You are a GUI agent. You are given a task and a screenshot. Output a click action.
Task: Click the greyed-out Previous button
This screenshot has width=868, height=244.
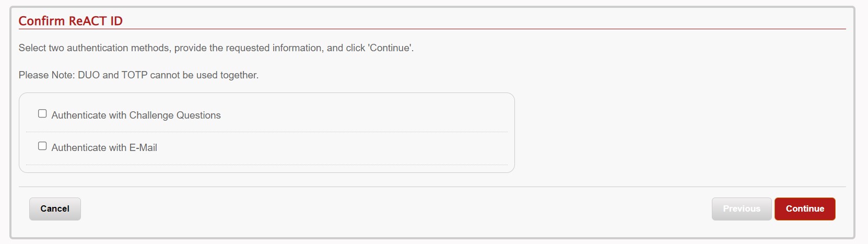point(741,209)
